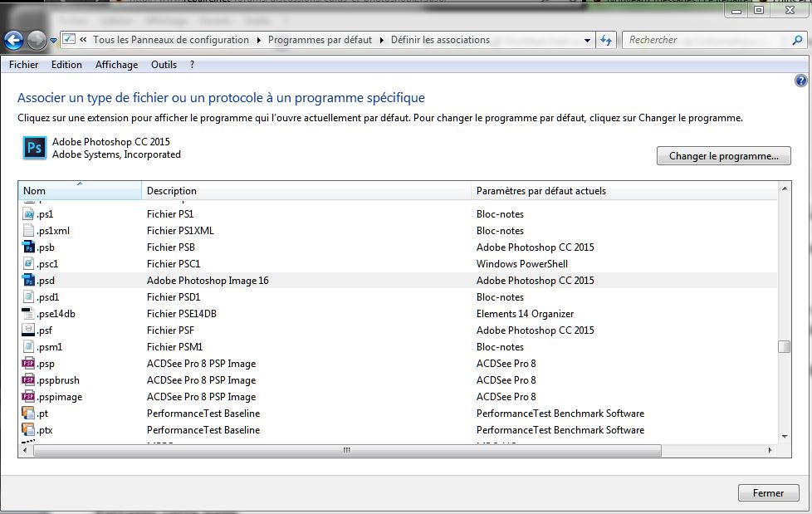
Task: Click the .psd1 file icon
Action: 28,296
